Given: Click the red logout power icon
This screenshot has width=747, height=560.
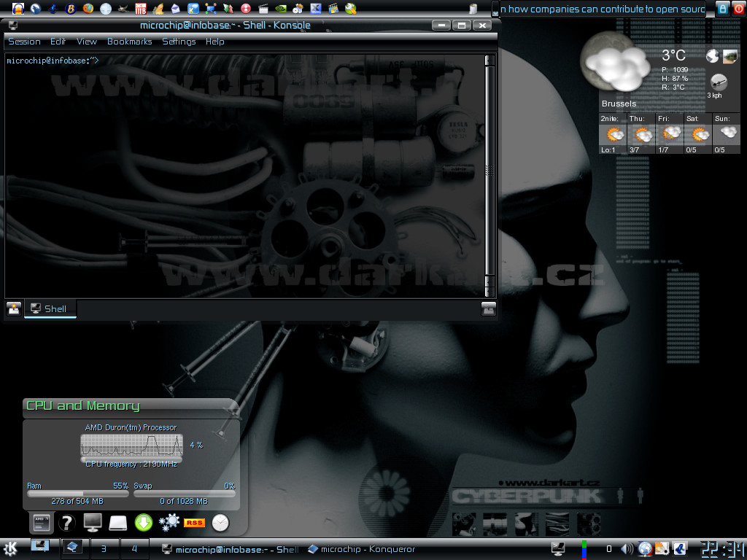Looking at the screenshot, I should pyautogui.click(x=738, y=8).
